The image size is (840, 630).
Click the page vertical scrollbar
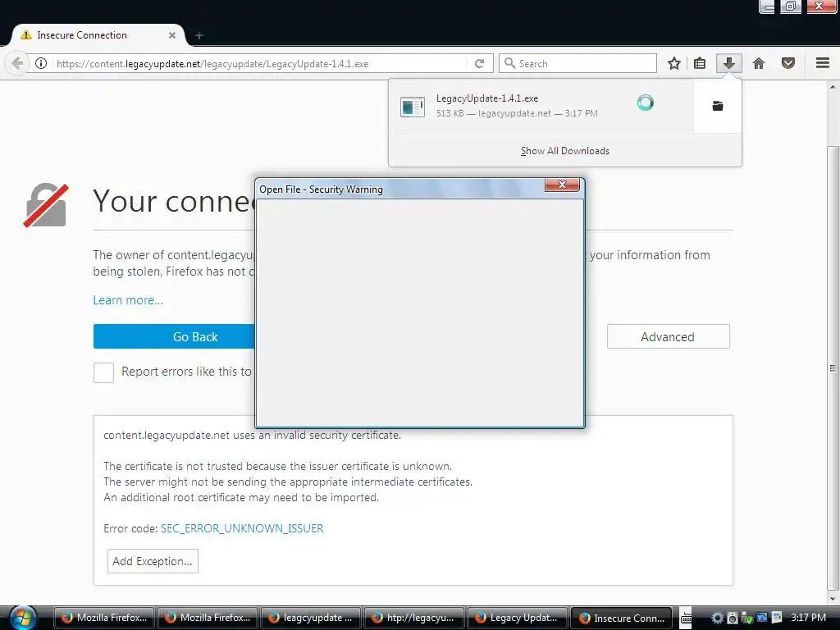pos(833,368)
